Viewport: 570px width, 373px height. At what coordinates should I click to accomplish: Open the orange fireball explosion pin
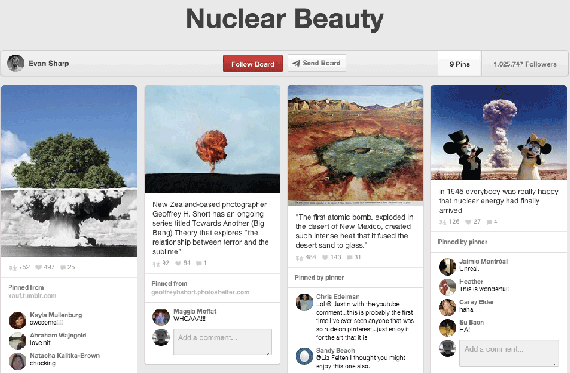(212, 139)
